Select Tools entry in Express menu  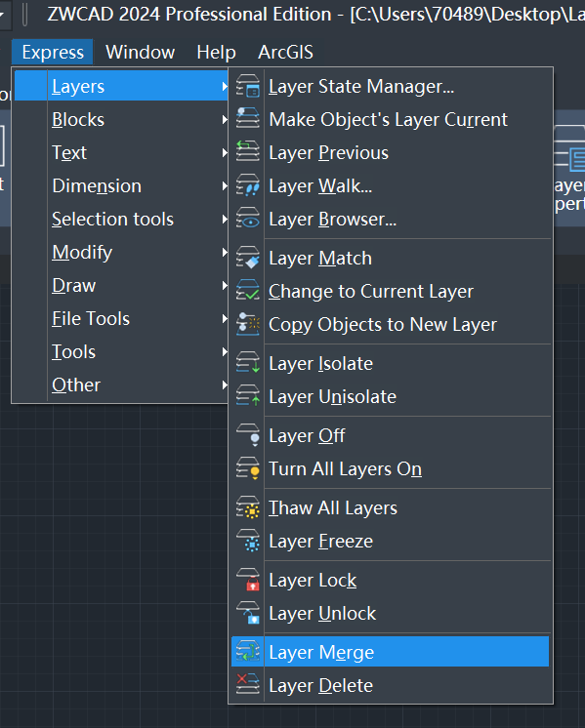tap(122, 352)
